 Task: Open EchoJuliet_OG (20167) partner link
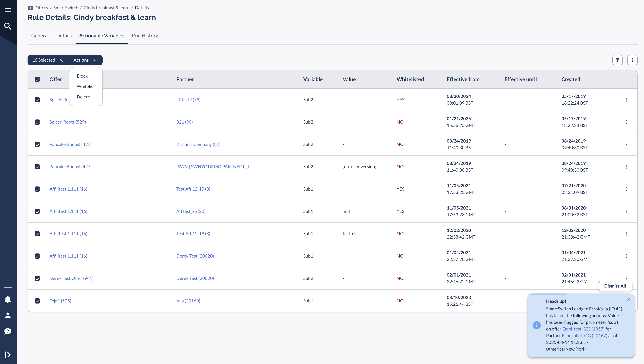584,336
